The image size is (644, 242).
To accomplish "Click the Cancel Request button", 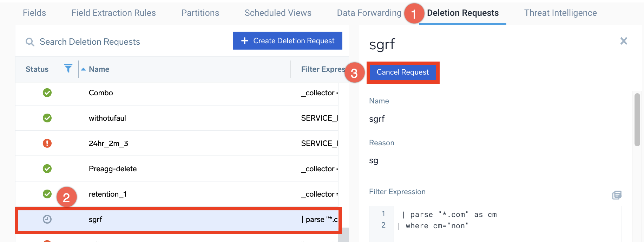I will (402, 72).
